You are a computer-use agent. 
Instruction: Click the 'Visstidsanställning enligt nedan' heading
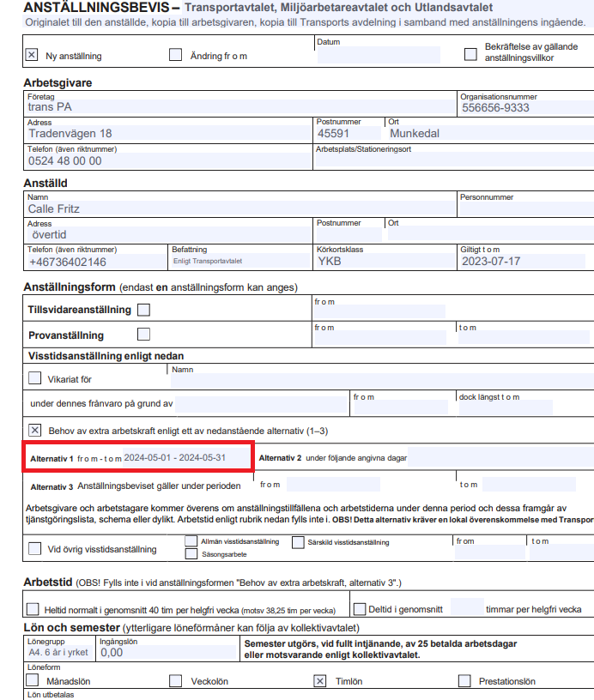tap(106, 356)
